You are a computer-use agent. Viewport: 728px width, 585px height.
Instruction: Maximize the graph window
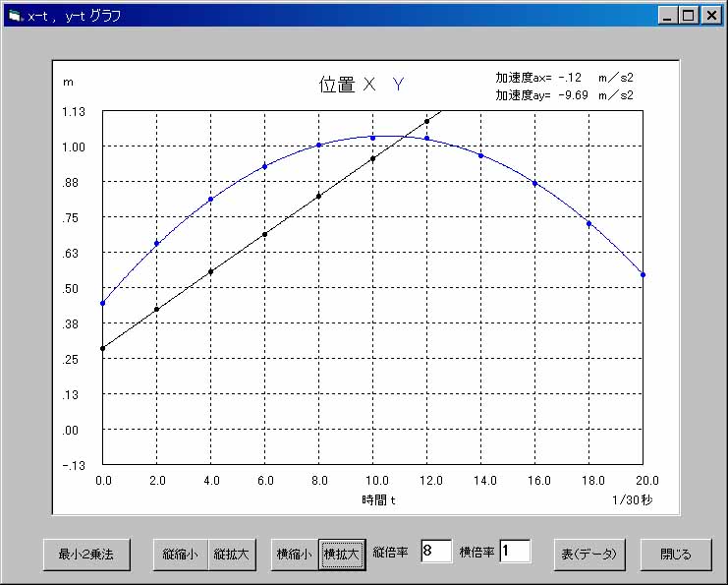tap(688, 16)
